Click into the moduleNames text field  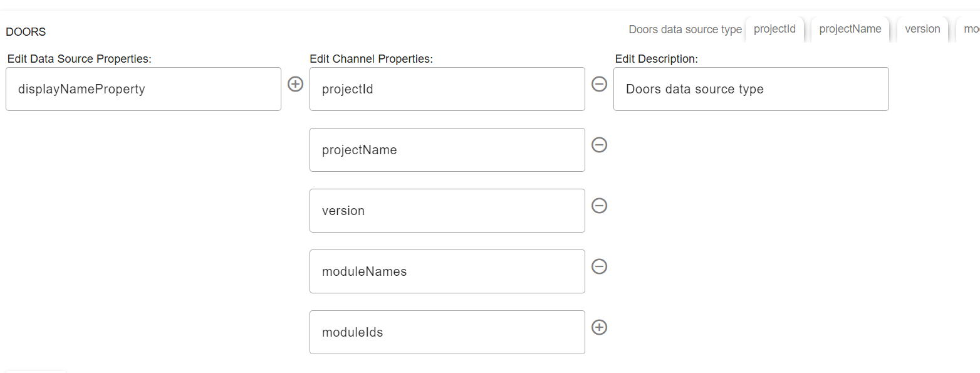click(x=447, y=271)
